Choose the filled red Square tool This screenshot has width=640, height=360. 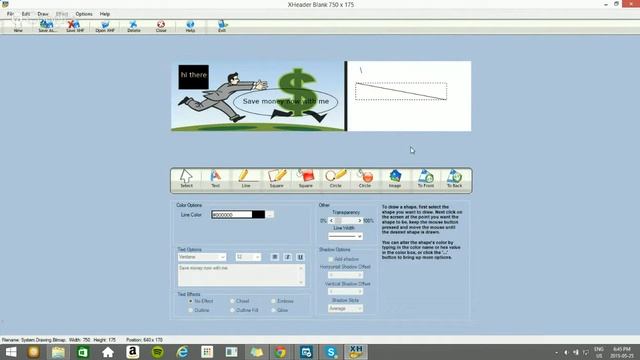[306, 179]
